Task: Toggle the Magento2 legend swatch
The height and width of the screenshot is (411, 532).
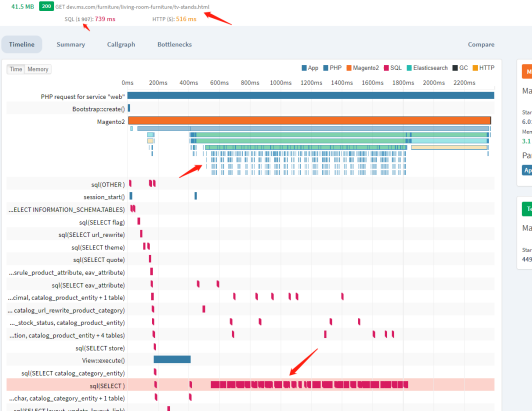Action: [x=349, y=68]
